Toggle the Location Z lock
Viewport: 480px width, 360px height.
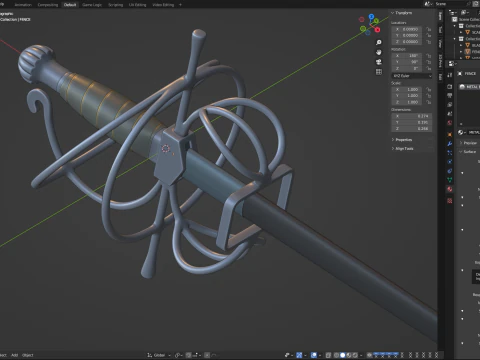[429, 42]
